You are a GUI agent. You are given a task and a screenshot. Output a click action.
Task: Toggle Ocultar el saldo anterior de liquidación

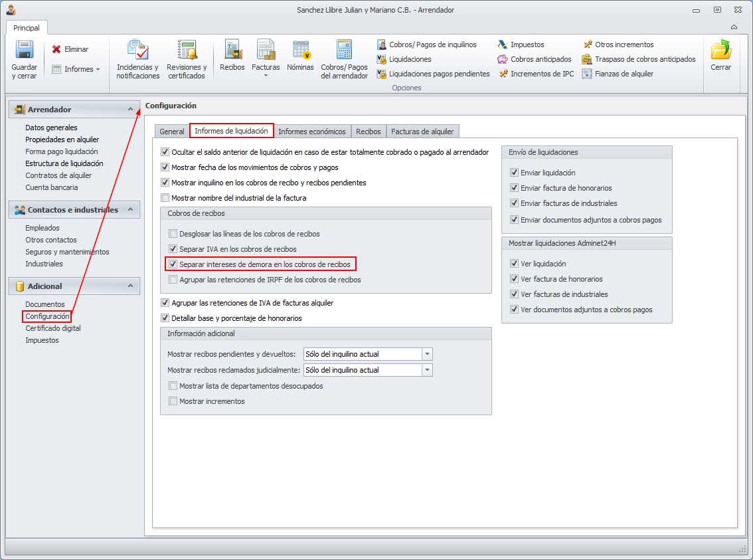[x=165, y=152]
